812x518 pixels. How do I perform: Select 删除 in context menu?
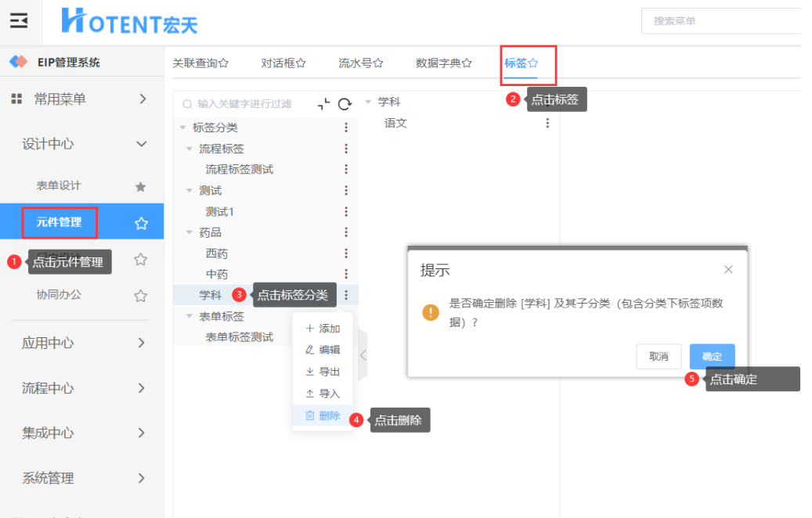[323, 415]
